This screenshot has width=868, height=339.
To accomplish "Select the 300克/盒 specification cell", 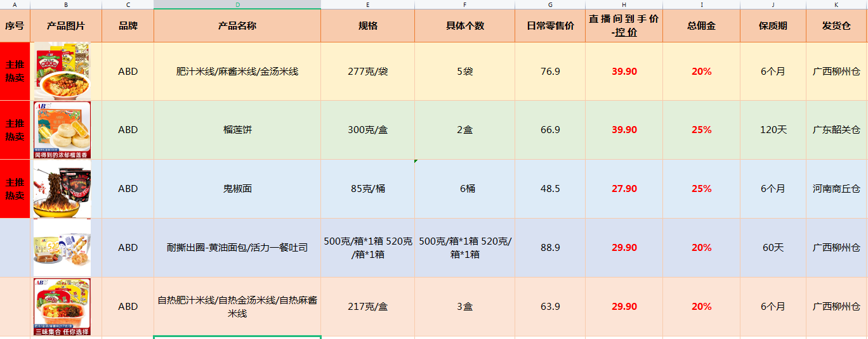I will [x=368, y=130].
